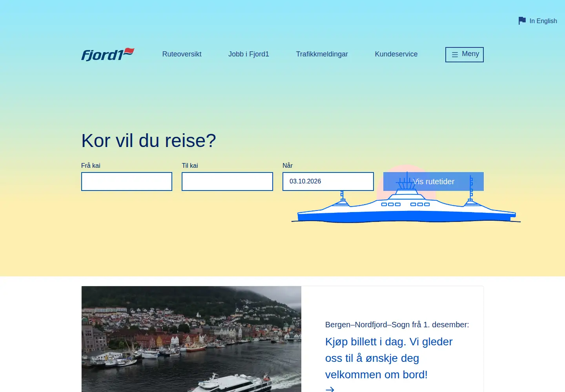Viewport: 565px width, 392px height.
Task: Open Jobb i Fjord1 page
Action: [x=249, y=54]
